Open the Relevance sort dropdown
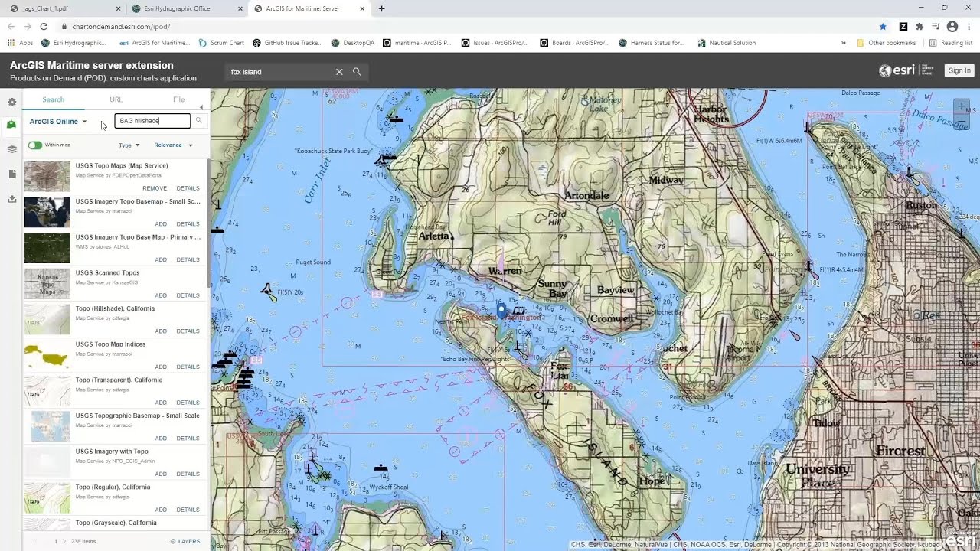Viewport: 980px width, 551px height. (173, 145)
